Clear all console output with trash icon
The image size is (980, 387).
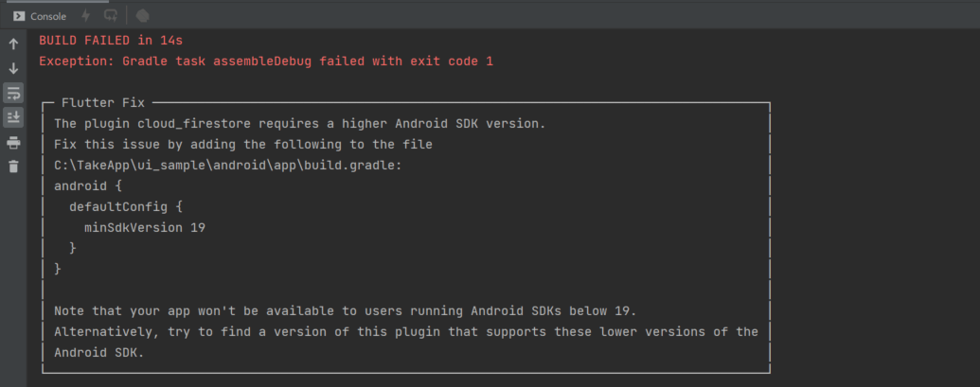(14, 167)
